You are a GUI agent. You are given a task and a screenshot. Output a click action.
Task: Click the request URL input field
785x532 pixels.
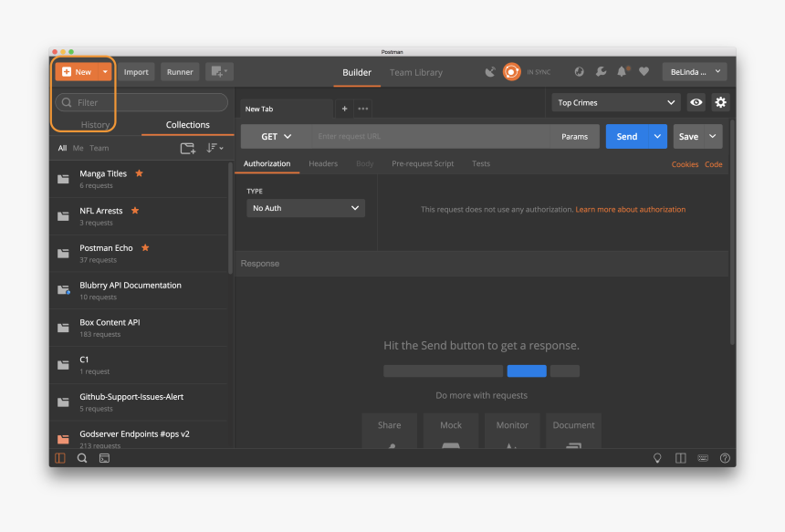pyautogui.click(x=429, y=137)
